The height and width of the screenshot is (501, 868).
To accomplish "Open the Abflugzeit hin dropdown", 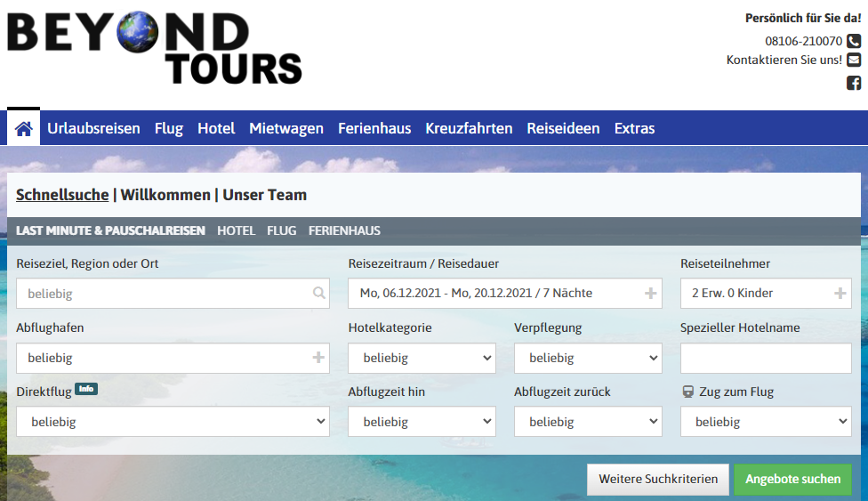I will 422,422.
